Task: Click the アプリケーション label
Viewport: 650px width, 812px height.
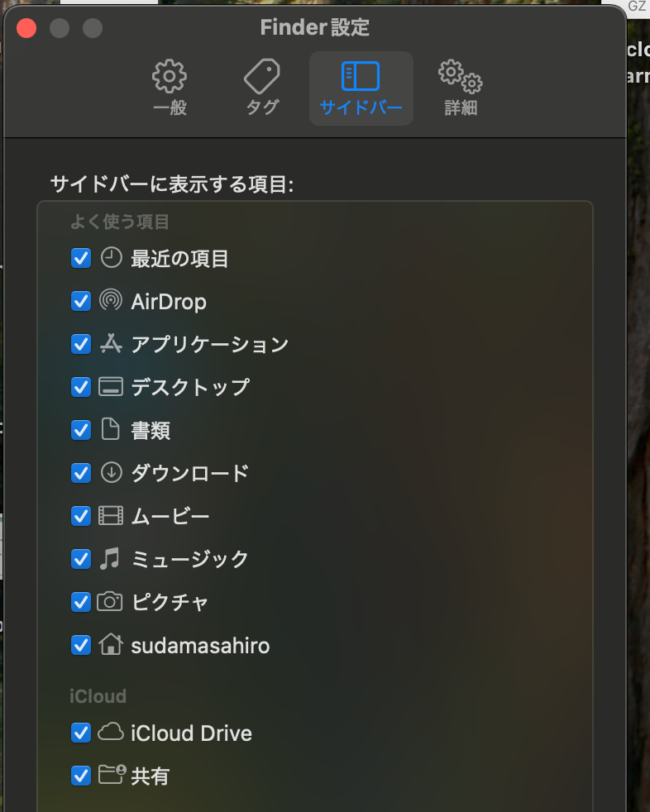Action: pyautogui.click(x=210, y=344)
